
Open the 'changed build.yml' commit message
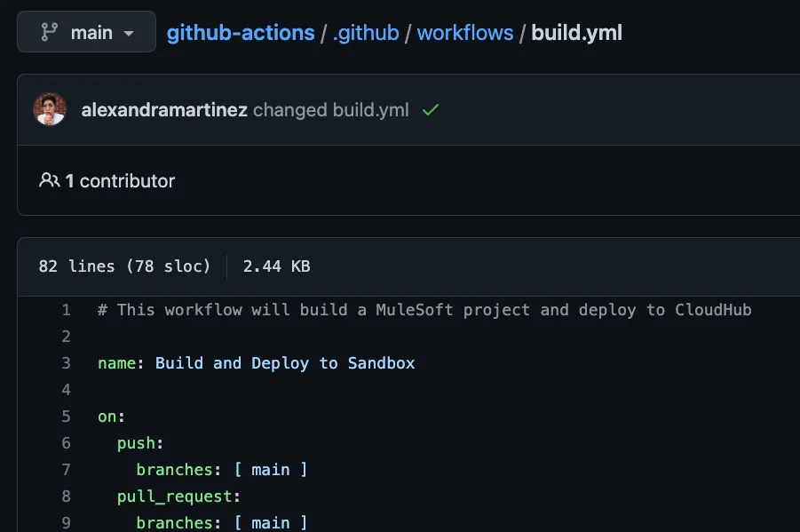tap(330, 110)
